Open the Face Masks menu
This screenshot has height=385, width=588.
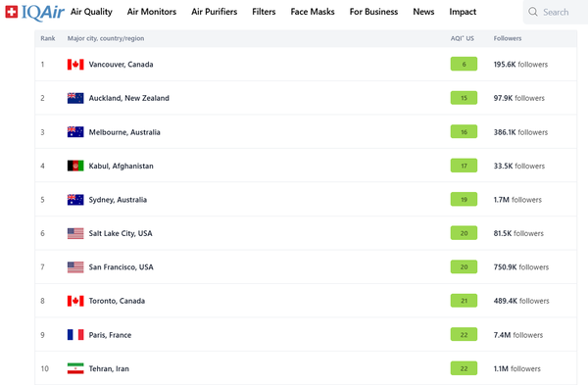tap(313, 12)
